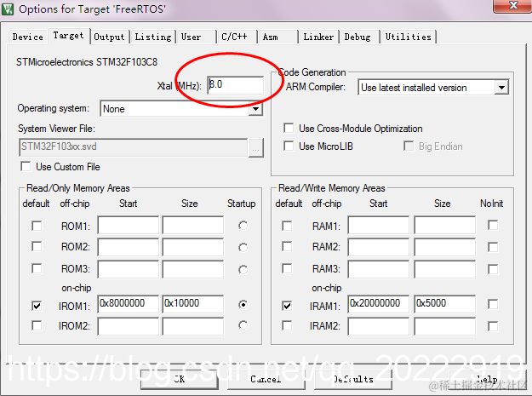Check the ROM2 default checkbox
Viewport: 532px width, 396px height.
point(37,246)
